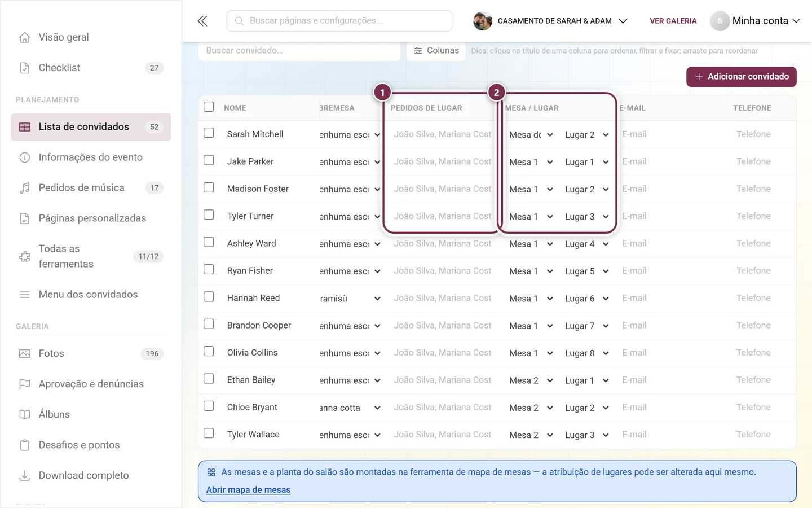Click the Fotos image icon
812x508 pixels.
(25, 354)
